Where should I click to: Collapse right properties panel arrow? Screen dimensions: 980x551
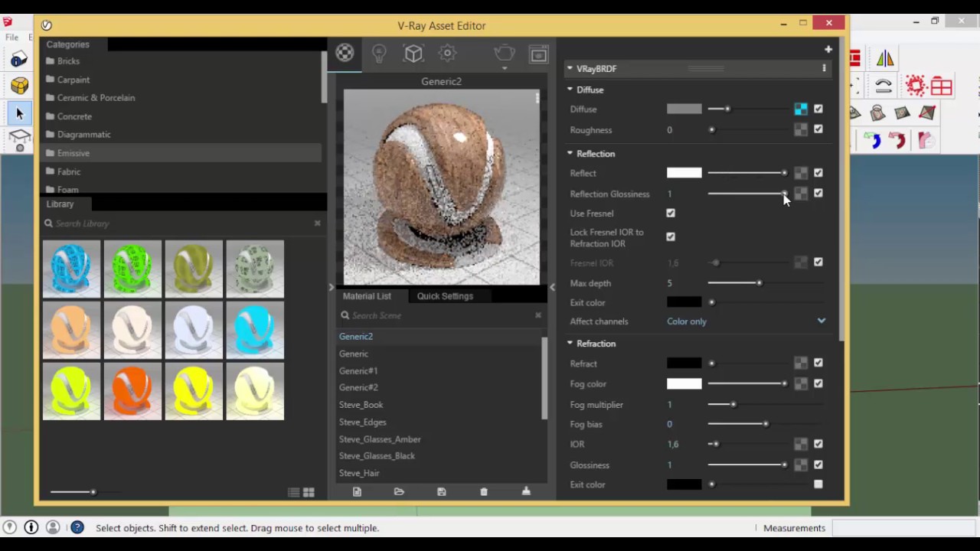(x=552, y=288)
